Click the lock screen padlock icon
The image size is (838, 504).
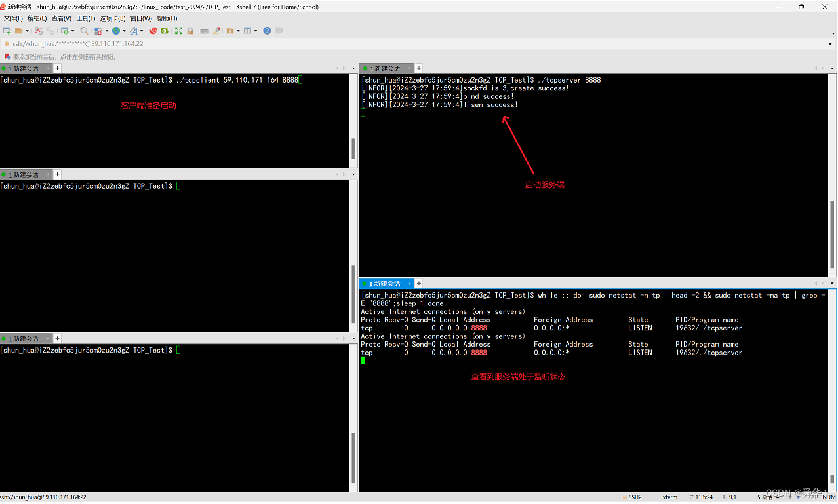(190, 31)
